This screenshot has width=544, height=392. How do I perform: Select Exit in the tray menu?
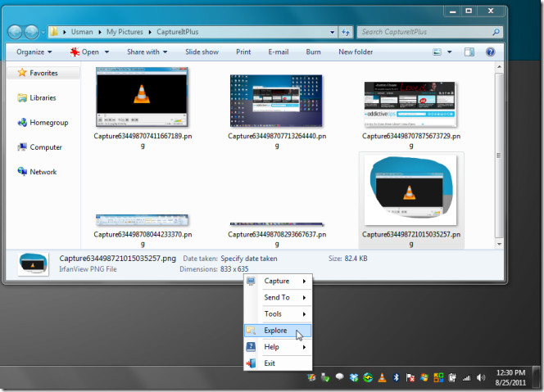coord(270,363)
